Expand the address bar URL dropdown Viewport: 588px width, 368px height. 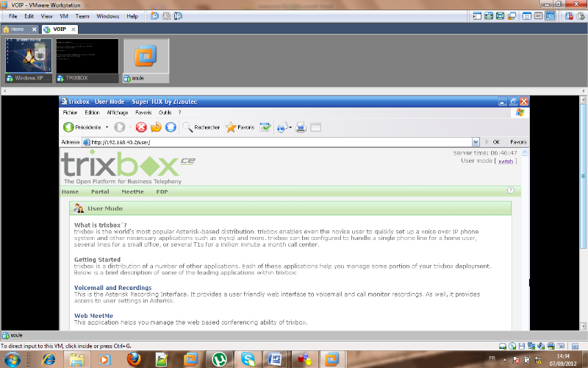tap(476, 142)
